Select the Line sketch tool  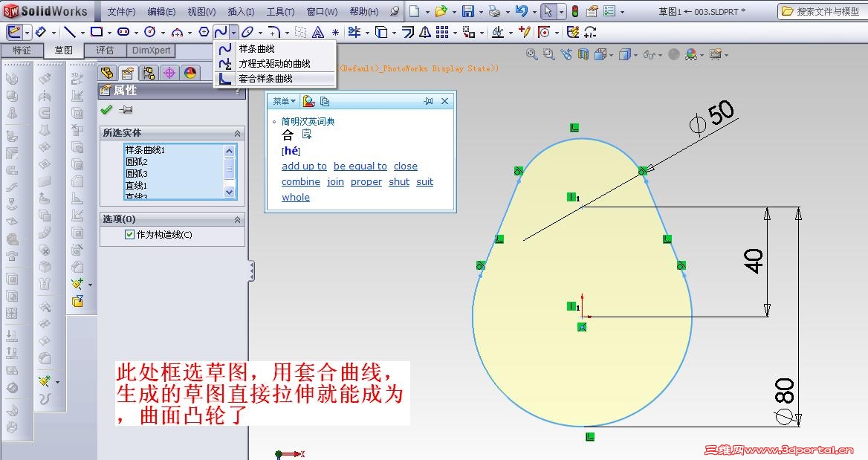point(69,32)
